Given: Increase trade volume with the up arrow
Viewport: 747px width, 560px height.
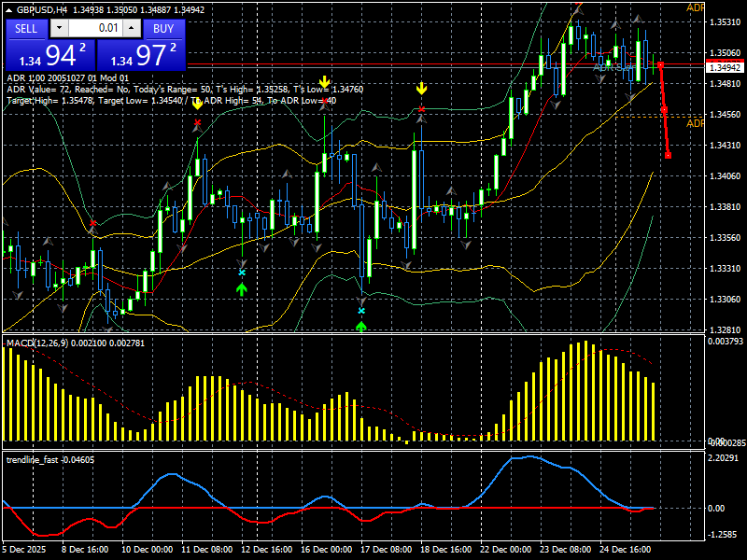Looking at the screenshot, I should [132, 28].
